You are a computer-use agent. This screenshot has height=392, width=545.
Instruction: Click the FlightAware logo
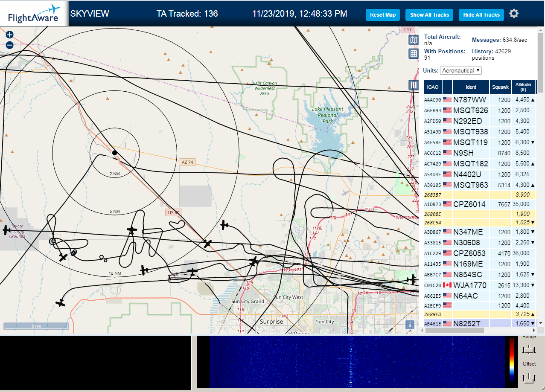pyautogui.click(x=34, y=14)
